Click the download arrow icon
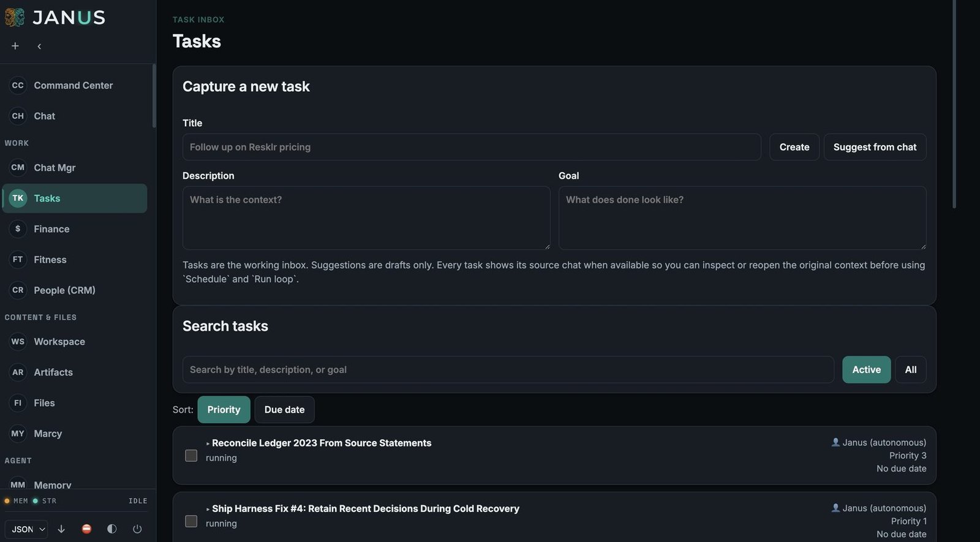 coord(61,529)
